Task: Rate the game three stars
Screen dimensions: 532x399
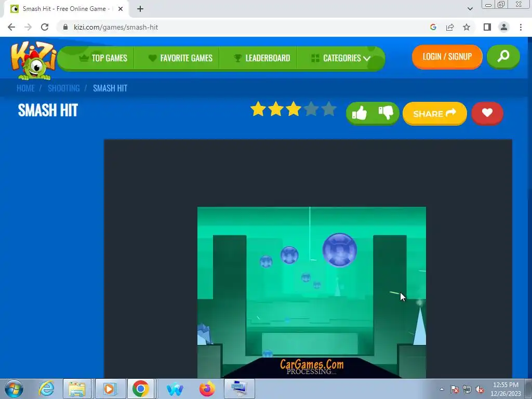Action: pos(294,109)
